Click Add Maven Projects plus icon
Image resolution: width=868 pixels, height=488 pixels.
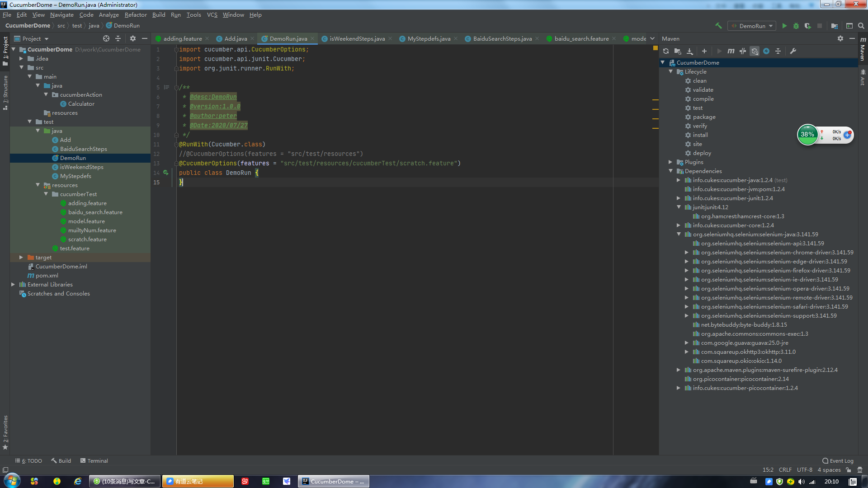[x=704, y=51]
